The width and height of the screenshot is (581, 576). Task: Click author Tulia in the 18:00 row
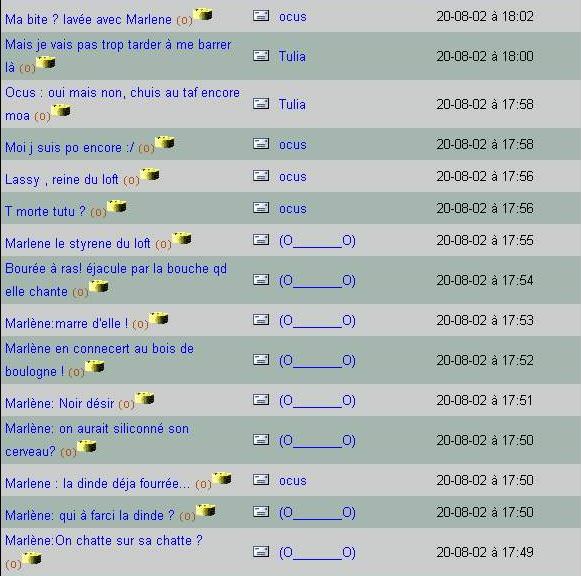point(292,56)
